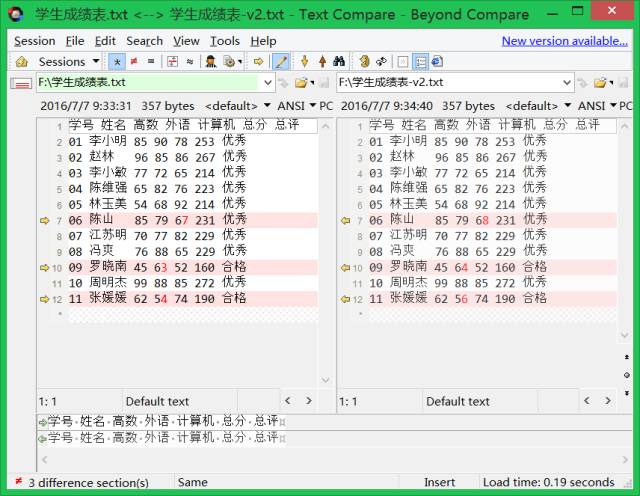Viewport: 640px width, 496px height.
Task: Toggle the thumbnail view layout icon
Action: coord(403,62)
